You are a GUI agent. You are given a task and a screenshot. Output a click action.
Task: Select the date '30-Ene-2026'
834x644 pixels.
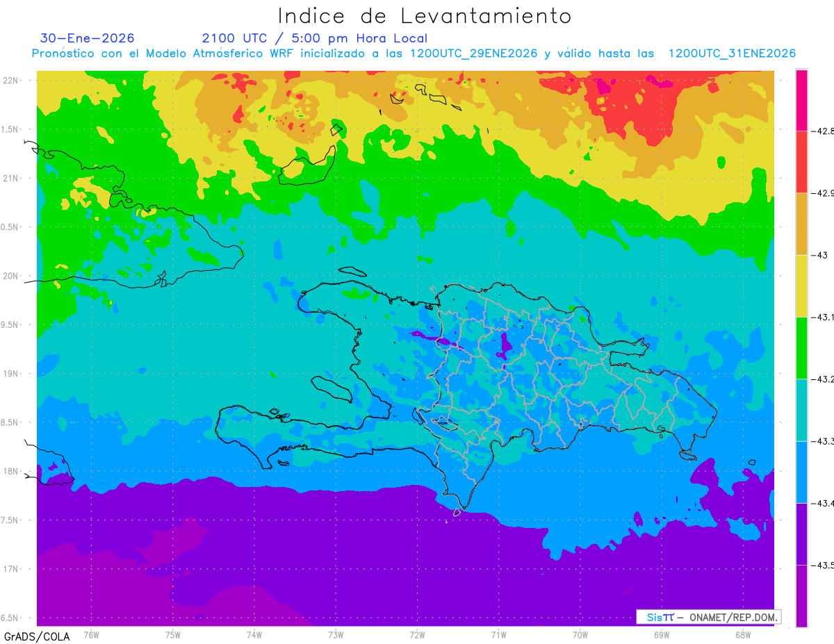click(x=88, y=38)
